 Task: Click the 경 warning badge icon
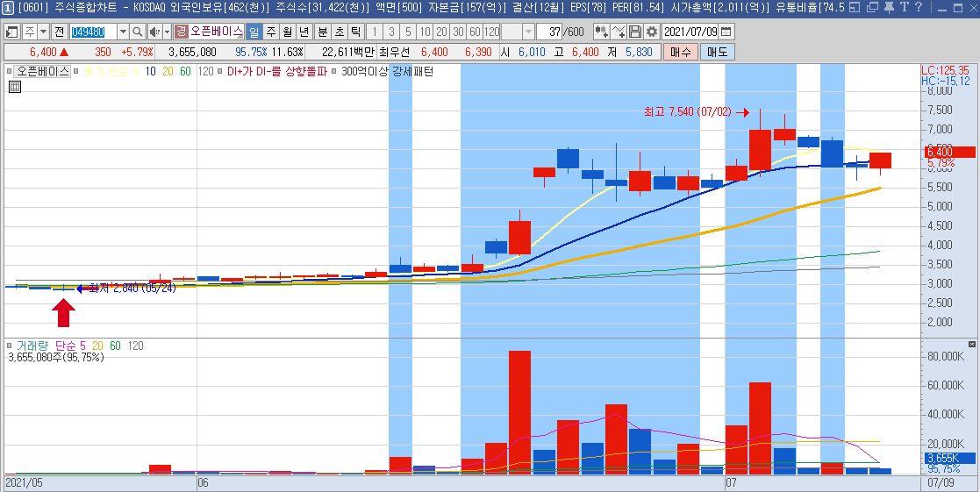181,32
